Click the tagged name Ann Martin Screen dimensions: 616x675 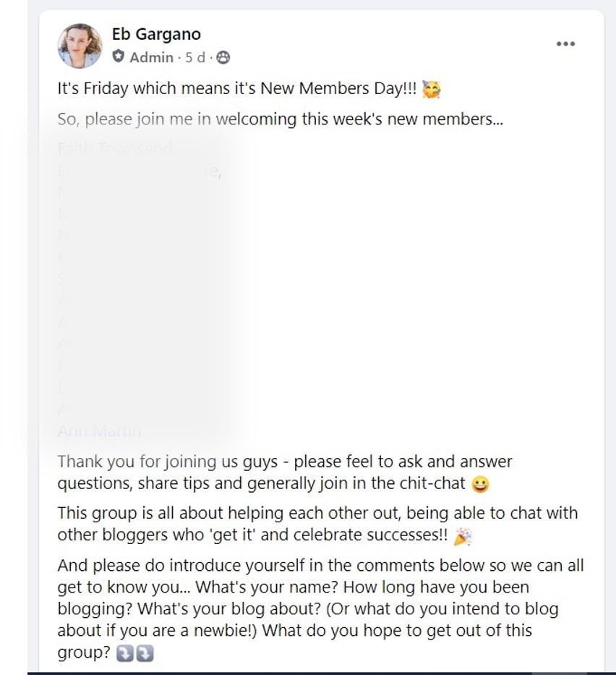98,430
